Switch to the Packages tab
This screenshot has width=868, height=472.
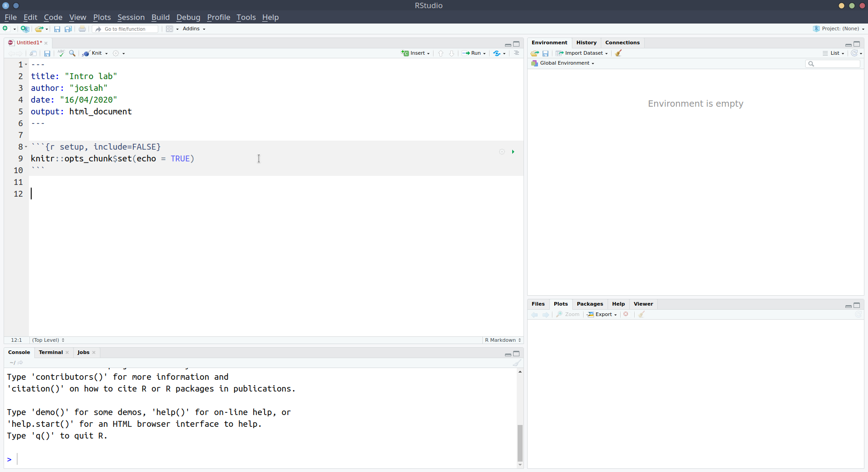590,304
